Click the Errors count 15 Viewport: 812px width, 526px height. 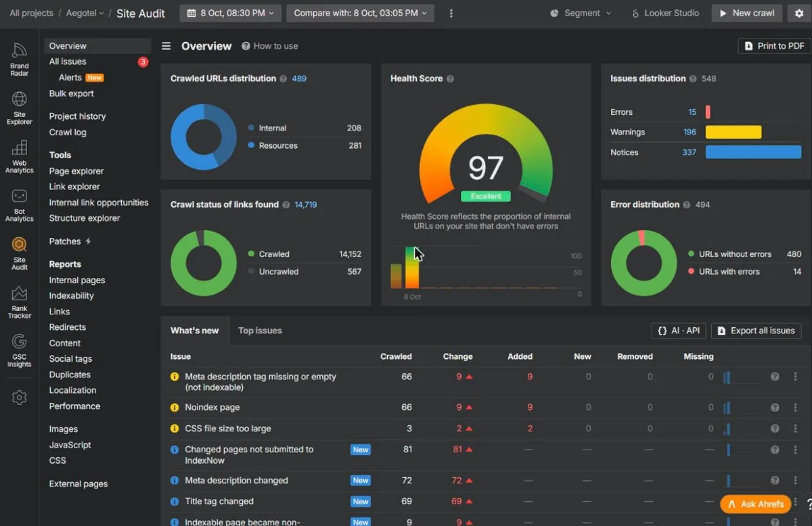[x=692, y=112]
